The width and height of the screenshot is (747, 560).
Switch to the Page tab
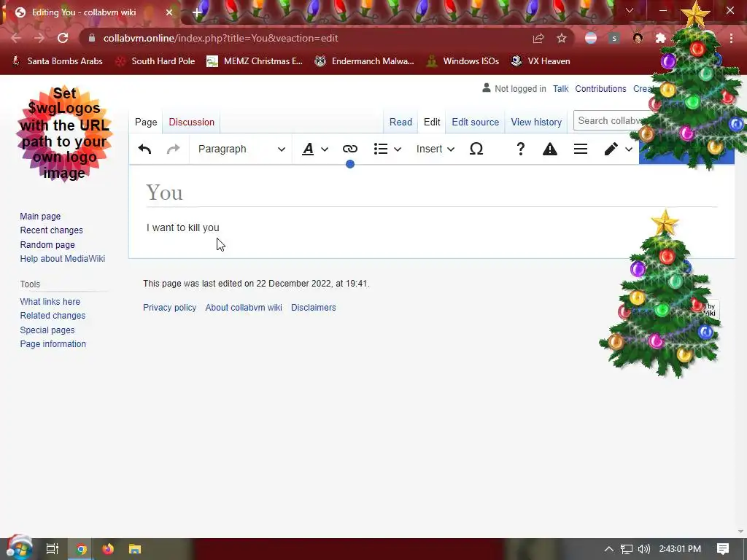pos(146,122)
